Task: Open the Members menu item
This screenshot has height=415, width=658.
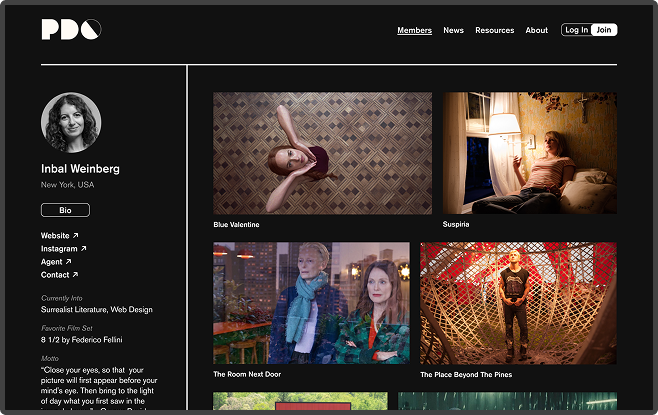Action: (x=414, y=30)
